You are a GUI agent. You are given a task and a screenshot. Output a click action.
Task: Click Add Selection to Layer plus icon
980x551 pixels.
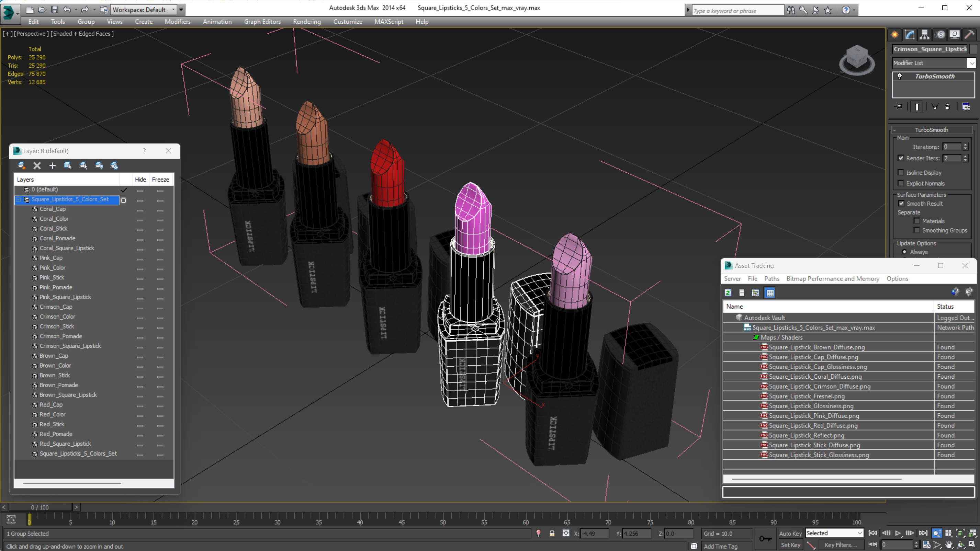click(x=53, y=165)
